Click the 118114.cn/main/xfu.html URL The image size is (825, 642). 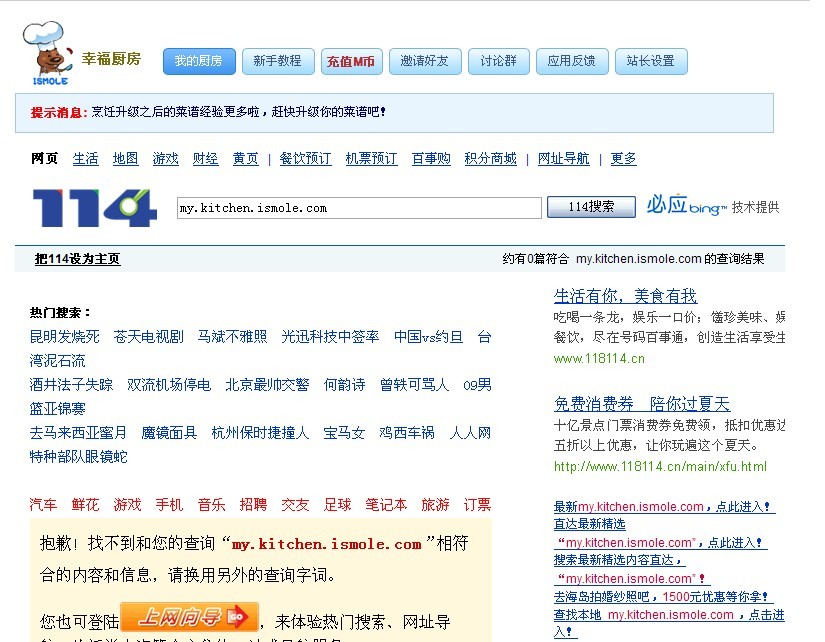point(660,467)
